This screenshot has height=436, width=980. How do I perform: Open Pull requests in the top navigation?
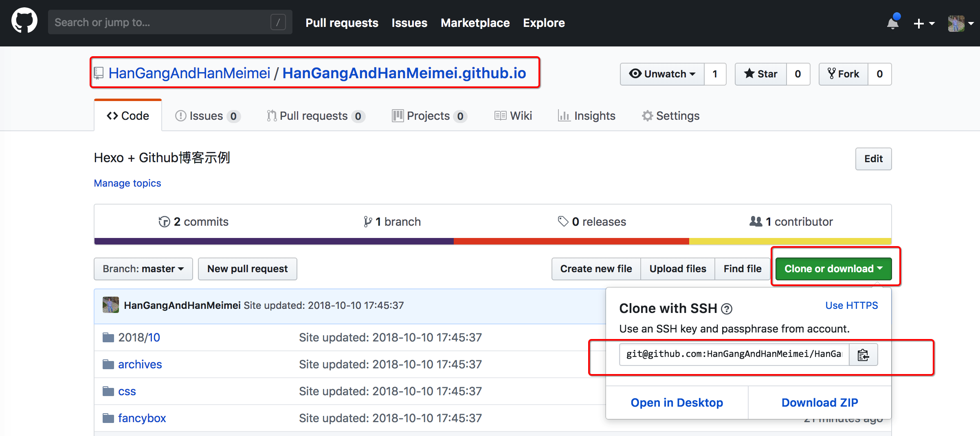click(342, 23)
